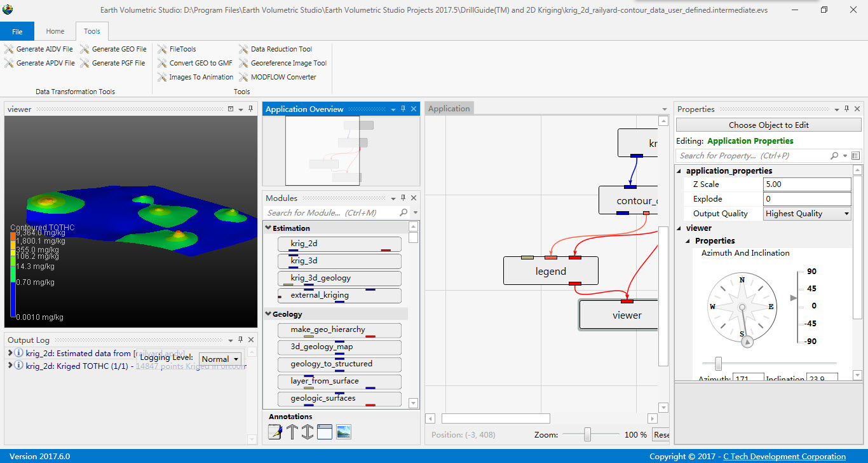Image resolution: width=868 pixels, height=463 pixels.
Task: Pin the Properties panel
Action: pos(846,109)
